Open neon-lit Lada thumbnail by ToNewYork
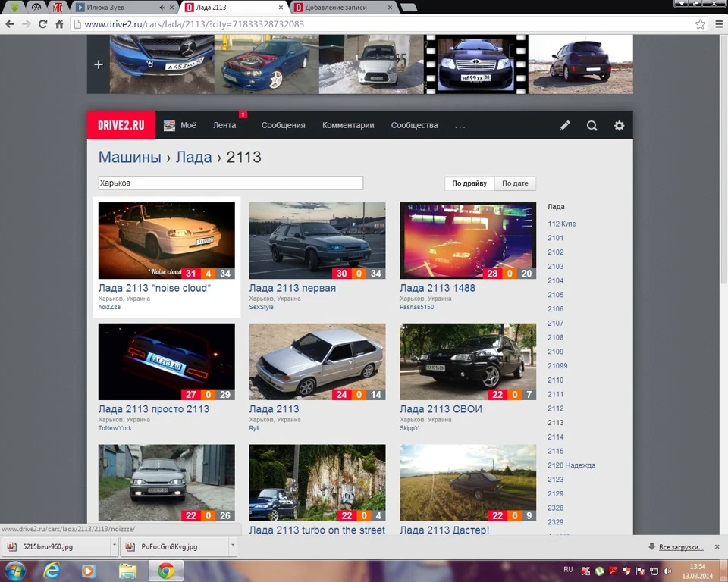Image resolution: width=728 pixels, height=582 pixels. 166,361
